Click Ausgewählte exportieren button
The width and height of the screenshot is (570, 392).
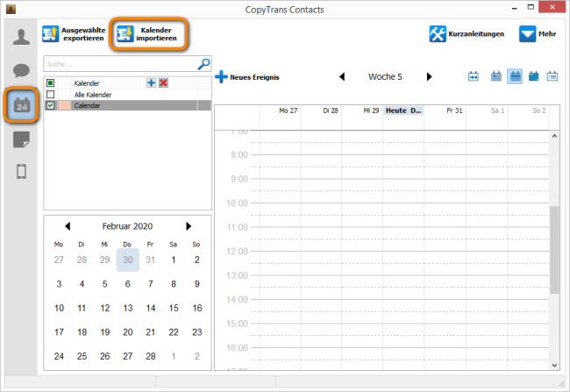coord(75,34)
